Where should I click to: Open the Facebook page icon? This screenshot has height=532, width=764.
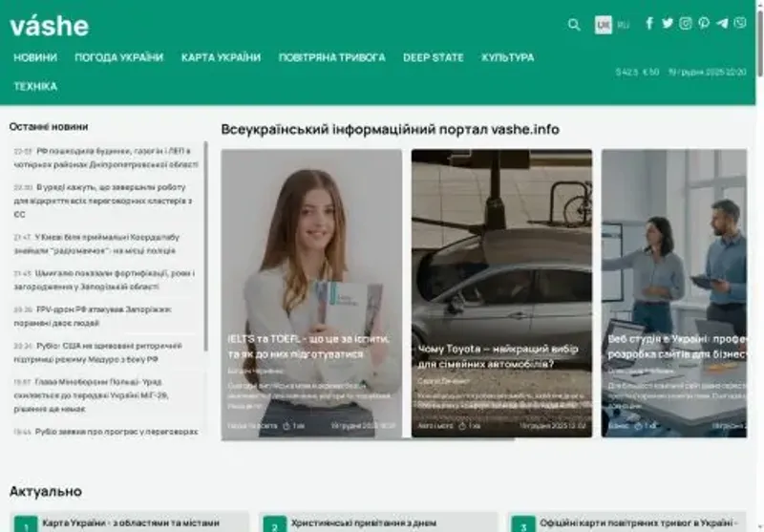click(649, 23)
